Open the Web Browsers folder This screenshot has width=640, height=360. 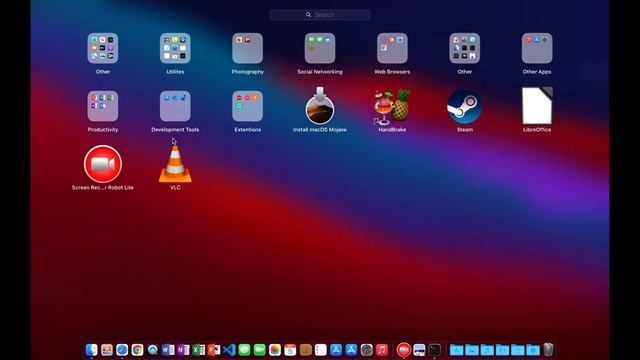(x=392, y=49)
